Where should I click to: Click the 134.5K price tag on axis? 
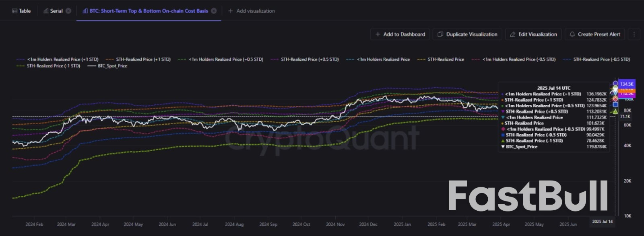(x=627, y=84)
